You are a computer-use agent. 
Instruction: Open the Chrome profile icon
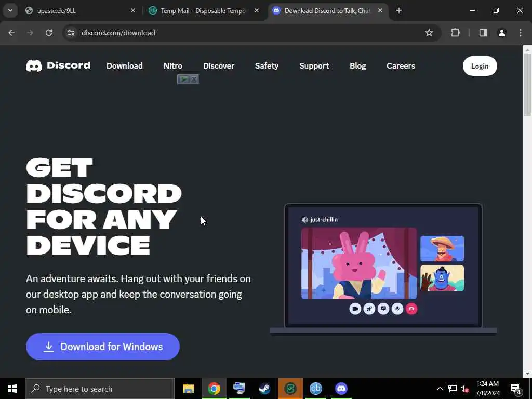point(502,33)
